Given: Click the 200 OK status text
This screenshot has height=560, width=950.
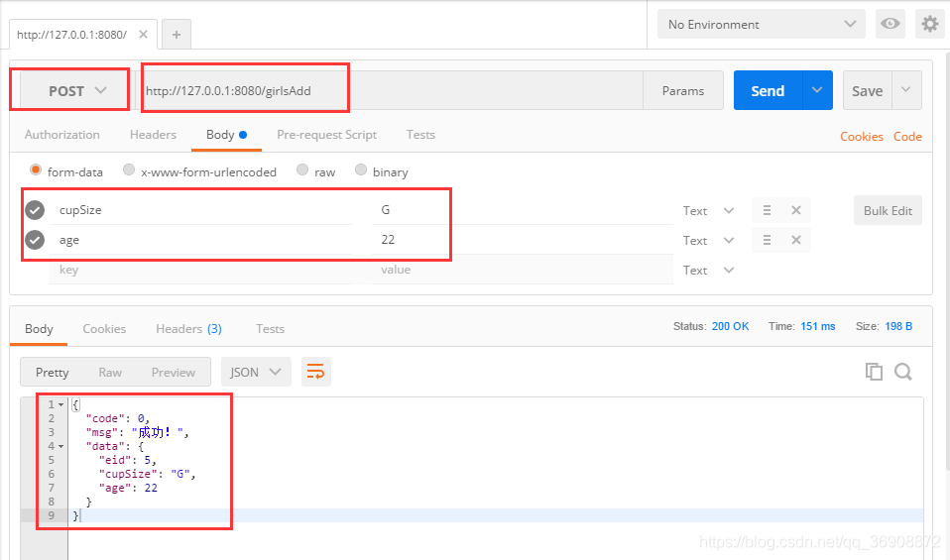Looking at the screenshot, I should [x=730, y=326].
